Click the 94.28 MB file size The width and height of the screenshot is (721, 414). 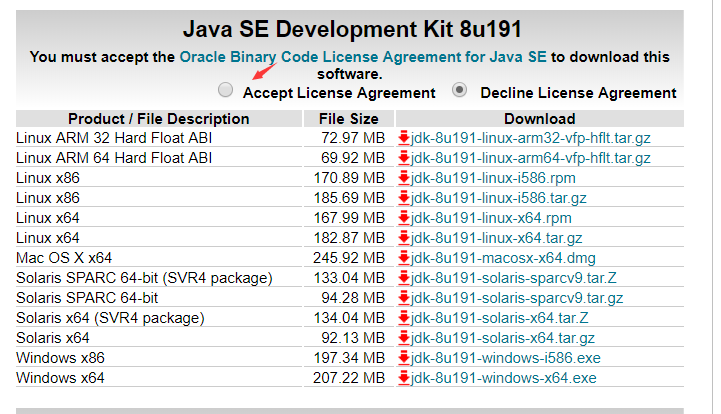pyautogui.click(x=353, y=298)
